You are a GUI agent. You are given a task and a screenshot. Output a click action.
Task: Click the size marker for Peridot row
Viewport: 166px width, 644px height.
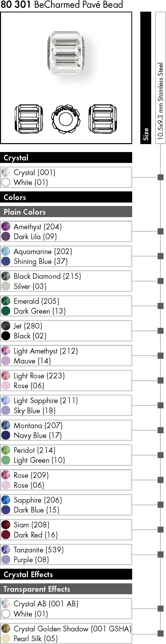161,455
